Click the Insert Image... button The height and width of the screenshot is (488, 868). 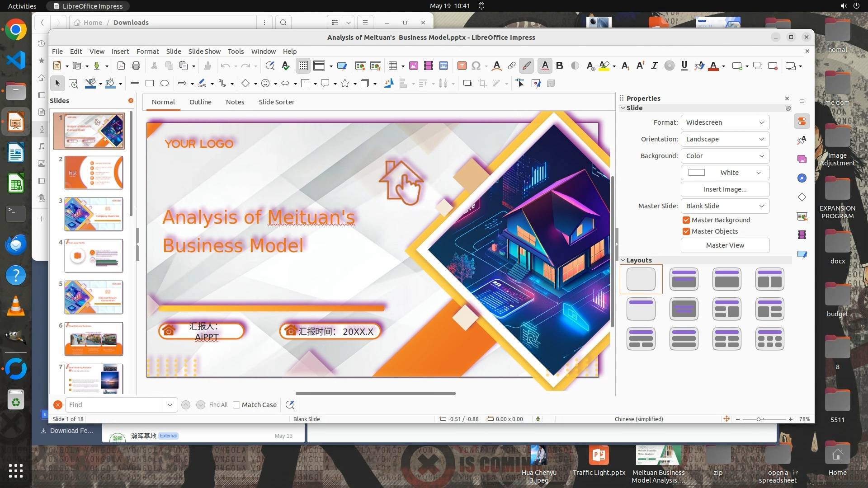(x=725, y=189)
